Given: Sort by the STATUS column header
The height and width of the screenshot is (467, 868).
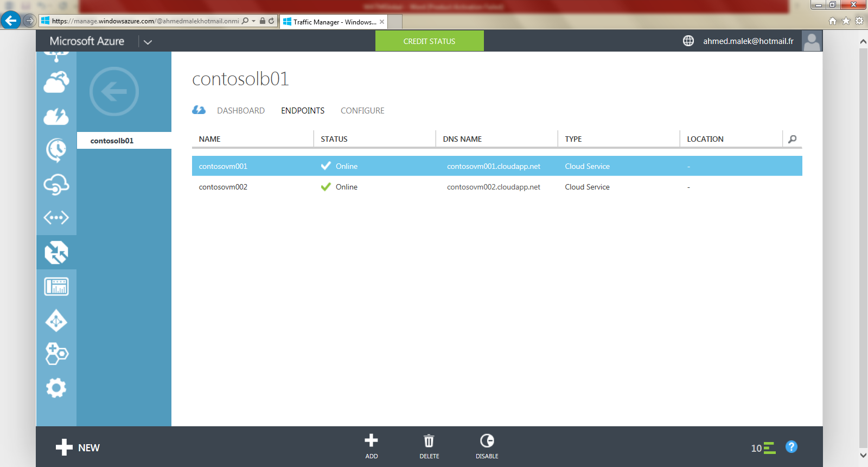Looking at the screenshot, I should tap(334, 139).
